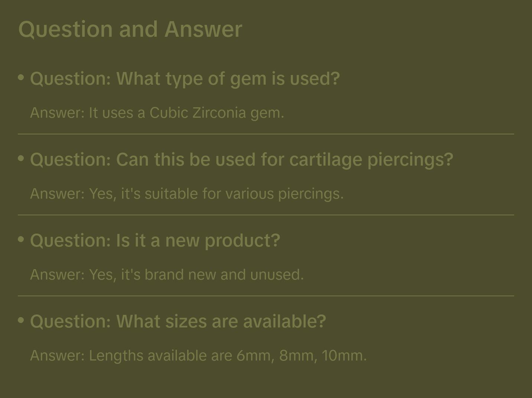Click the bullet beside the gem question
Viewport: 532px width, 398px height.
point(21,78)
